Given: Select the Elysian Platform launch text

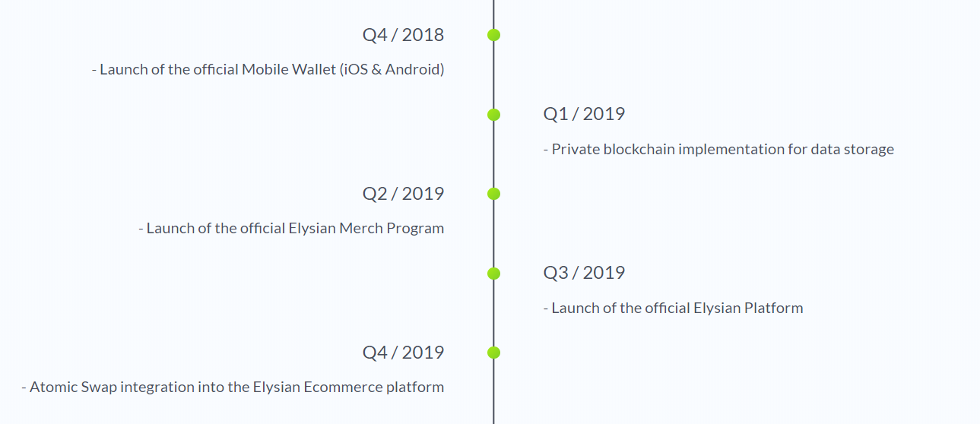Looking at the screenshot, I should pos(673,309).
